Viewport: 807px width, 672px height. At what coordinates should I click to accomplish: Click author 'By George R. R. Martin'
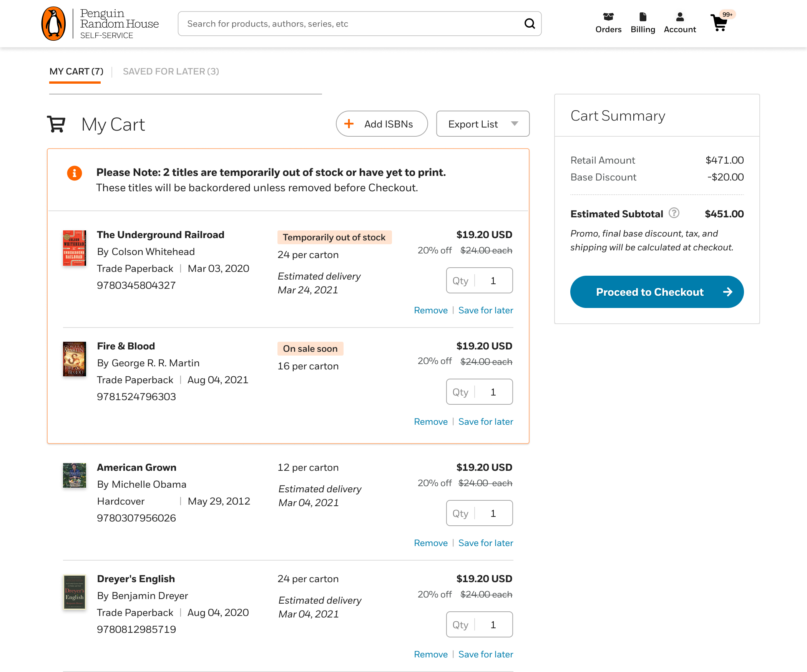pos(148,363)
